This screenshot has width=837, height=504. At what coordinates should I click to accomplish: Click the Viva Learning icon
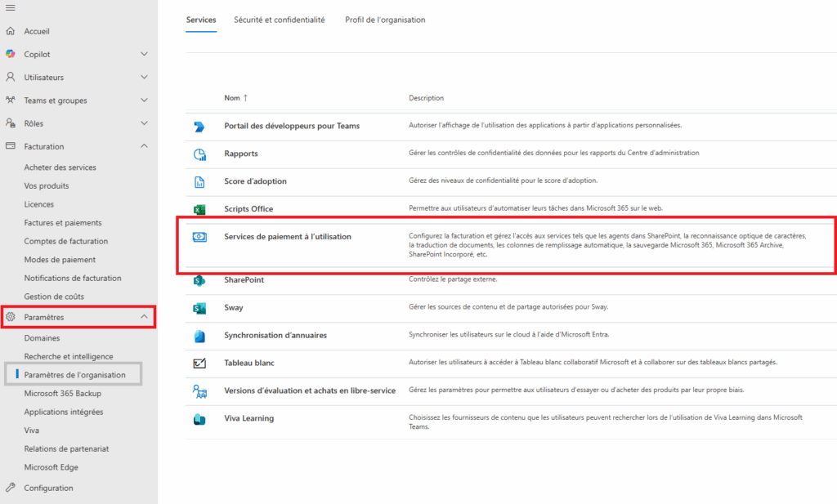[x=199, y=419]
